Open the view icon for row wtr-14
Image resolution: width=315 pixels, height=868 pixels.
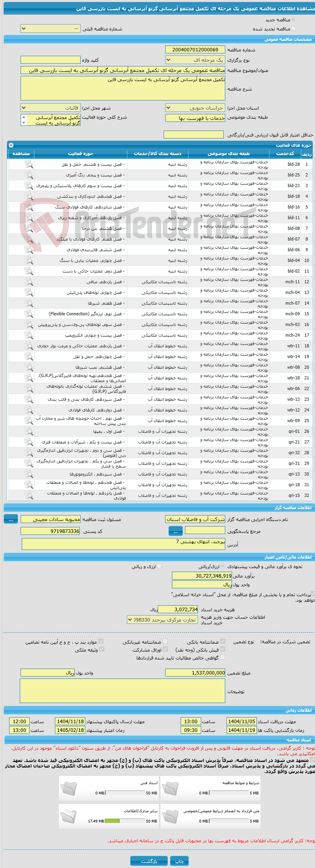coord(28,356)
